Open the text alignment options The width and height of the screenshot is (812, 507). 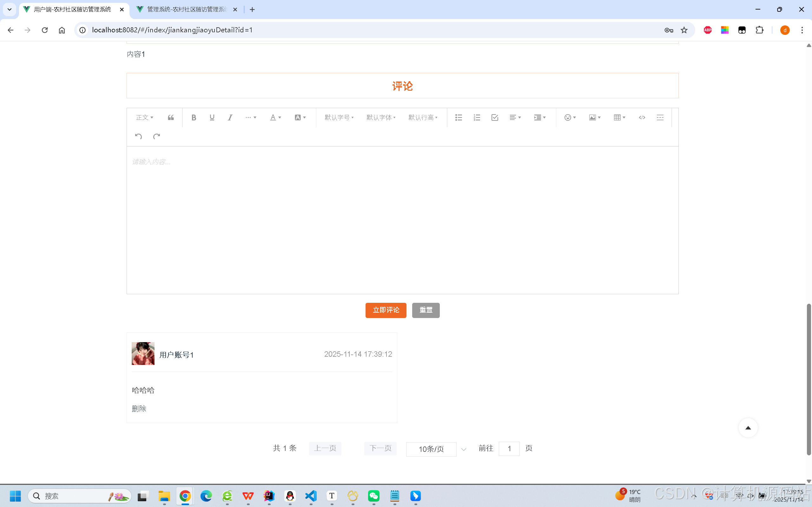[515, 117]
